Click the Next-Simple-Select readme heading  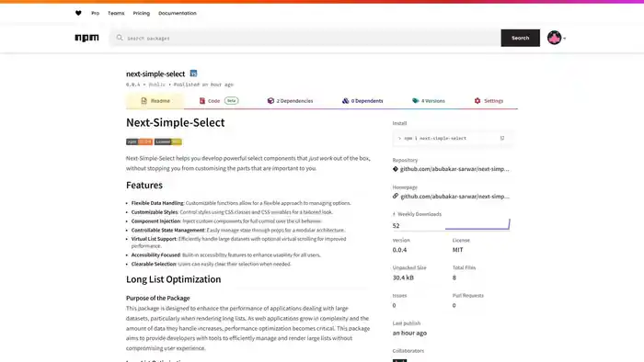pyautogui.click(x=176, y=122)
